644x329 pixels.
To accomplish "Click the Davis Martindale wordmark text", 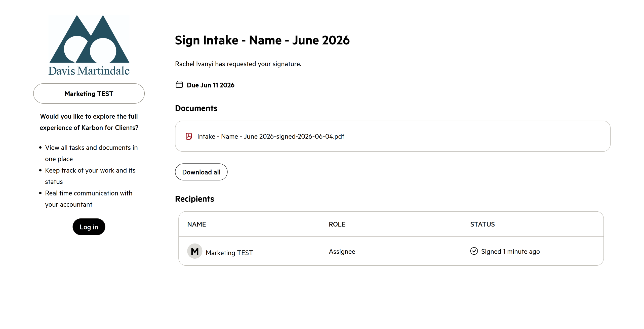I will 89,71.
